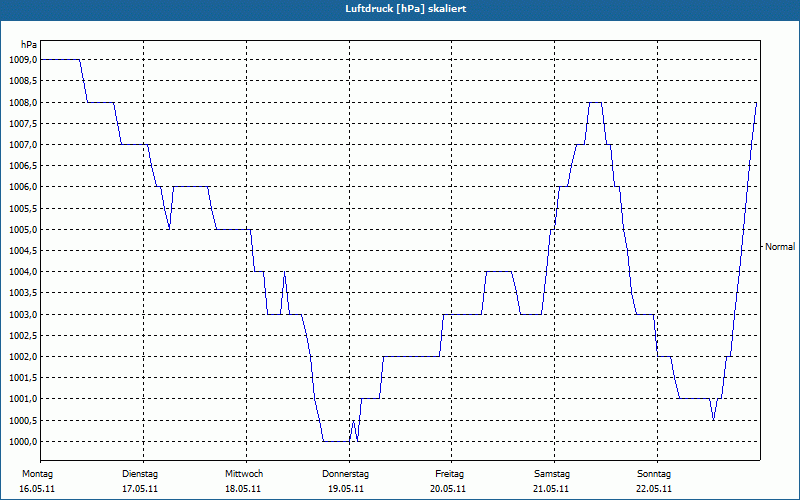Click the date 18.05.11
The width and height of the screenshot is (800, 500).
[243, 489]
